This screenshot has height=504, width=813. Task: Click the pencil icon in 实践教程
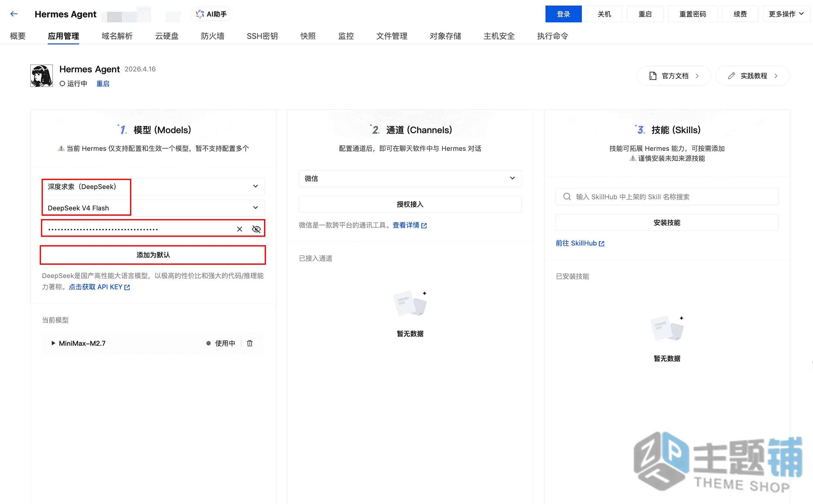731,76
